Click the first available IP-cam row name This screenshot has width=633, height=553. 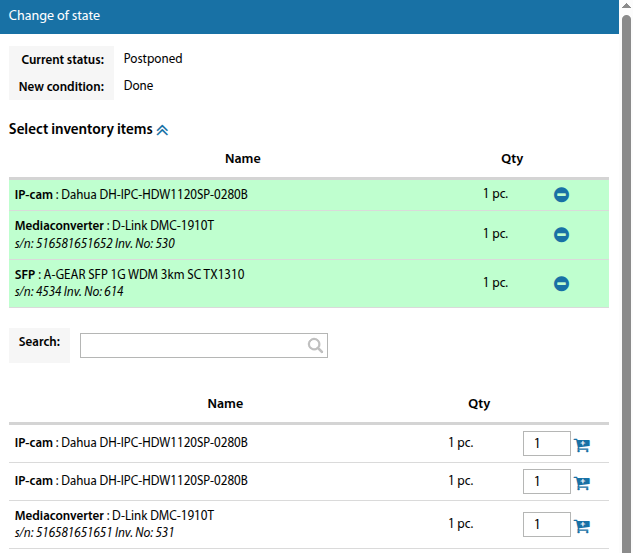pyautogui.click(x=131, y=443)
